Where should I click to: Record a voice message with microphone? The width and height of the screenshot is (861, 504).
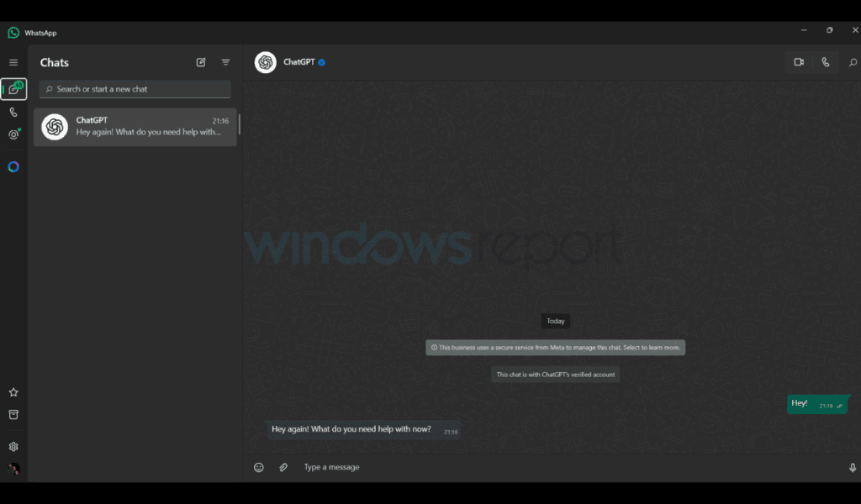click(x=853, y=467)
